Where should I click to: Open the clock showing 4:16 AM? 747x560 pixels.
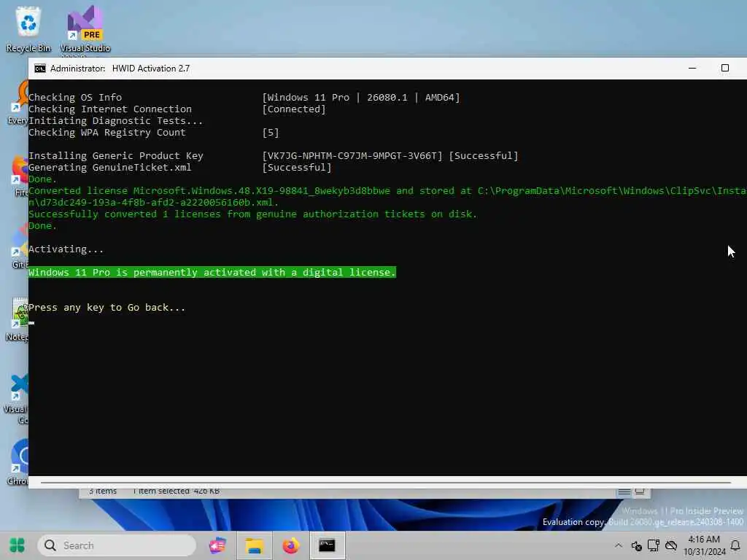coord(704,545)
